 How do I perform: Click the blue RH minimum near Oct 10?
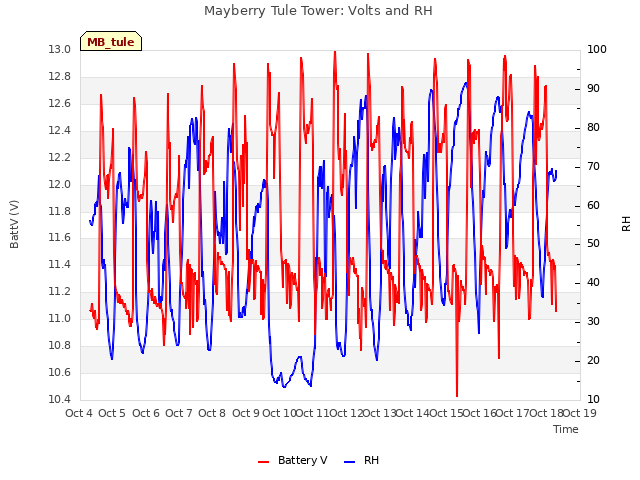coord(284,386)
